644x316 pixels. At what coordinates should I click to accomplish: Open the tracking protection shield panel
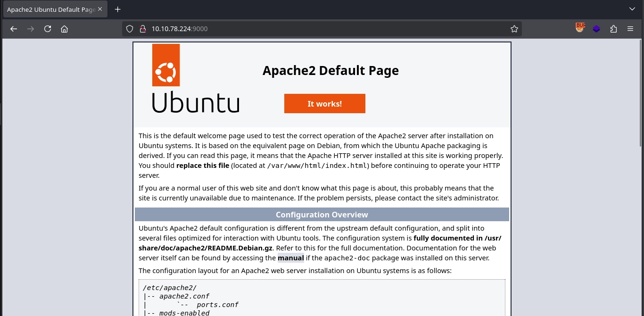[130, 29]
